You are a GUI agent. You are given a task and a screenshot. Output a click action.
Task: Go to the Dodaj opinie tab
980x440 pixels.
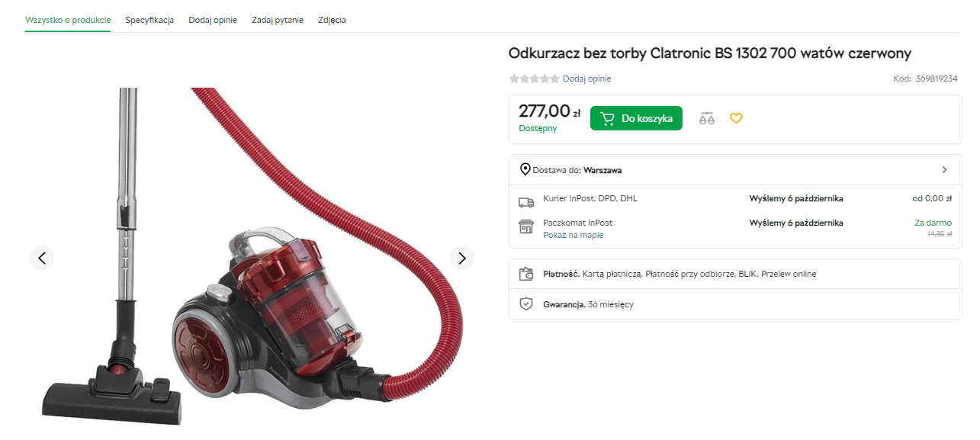[x=213, y=20]
